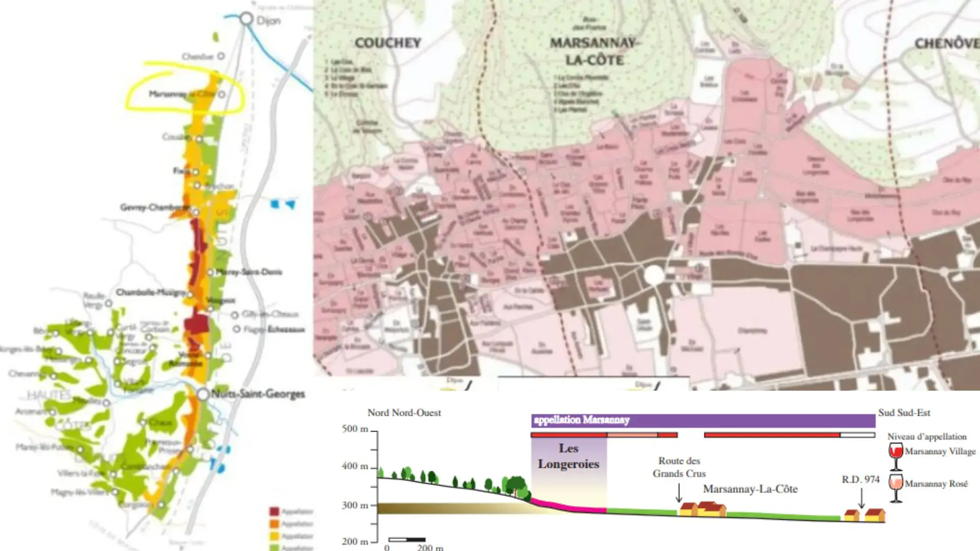Click the dark red appellation legend square
Viewport: 980px width, 551px height.
tap(274, 511)
